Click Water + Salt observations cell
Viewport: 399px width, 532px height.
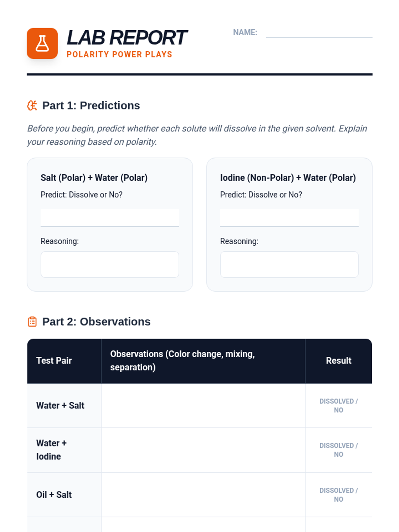[203, 406]
